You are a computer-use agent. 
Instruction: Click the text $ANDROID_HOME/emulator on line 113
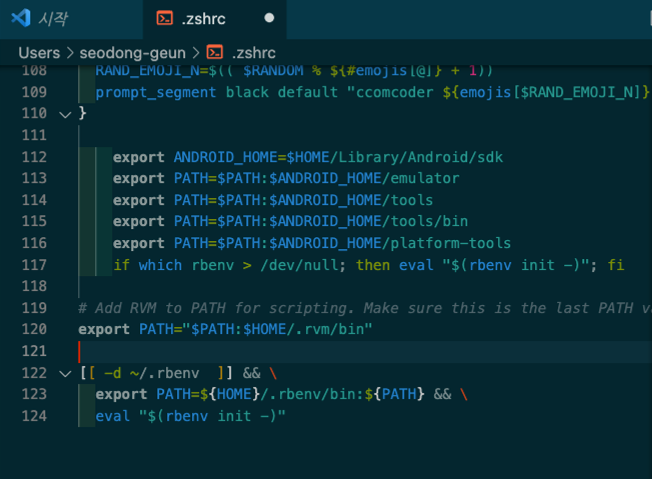364,178
